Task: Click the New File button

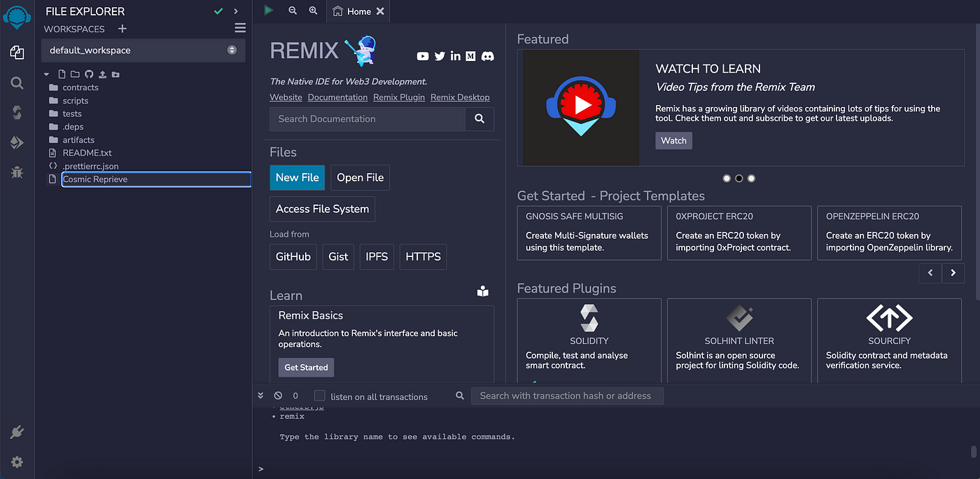Action: pos(297,178)
